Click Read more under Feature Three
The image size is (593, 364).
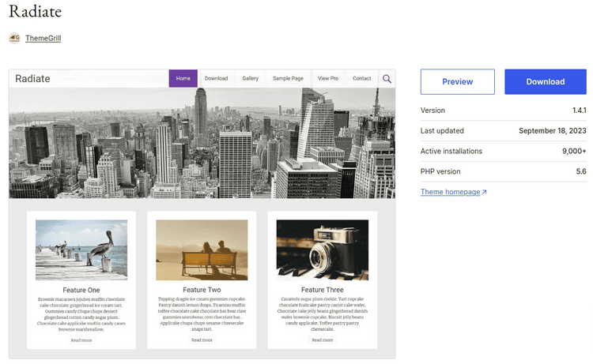click(x=322, y=340)
